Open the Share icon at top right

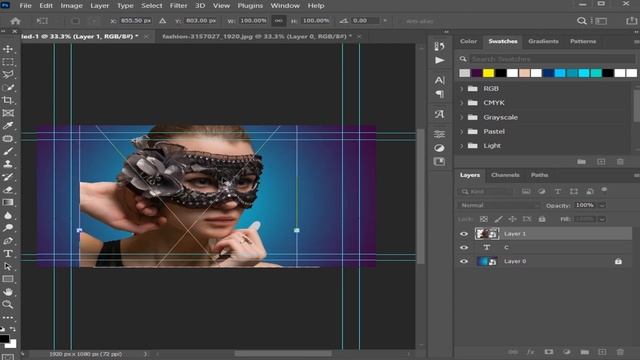point(631,20)
